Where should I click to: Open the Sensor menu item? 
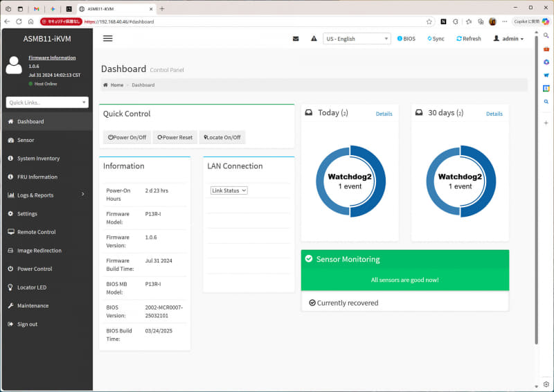(x=47, y=140)
